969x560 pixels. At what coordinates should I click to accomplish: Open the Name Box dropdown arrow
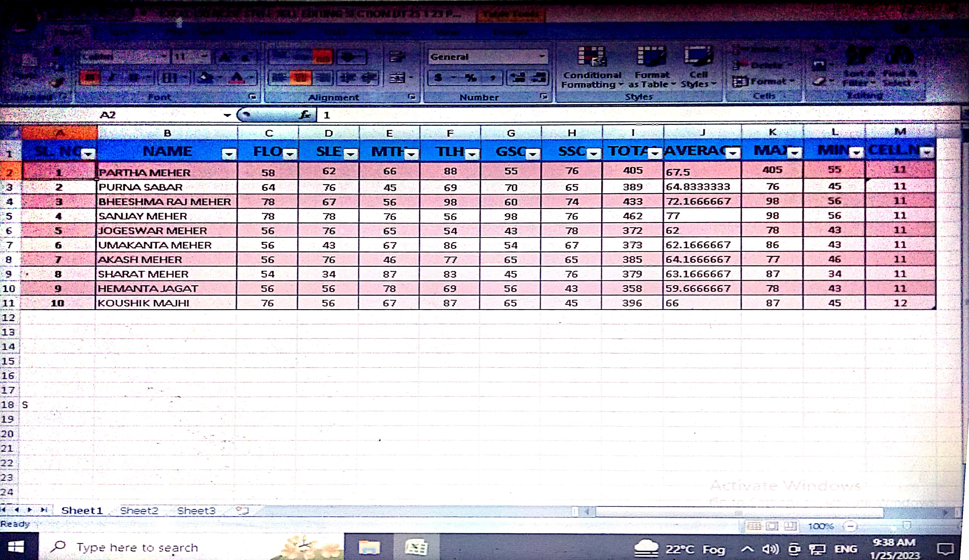pyautogui.click(x=227, y=115)
